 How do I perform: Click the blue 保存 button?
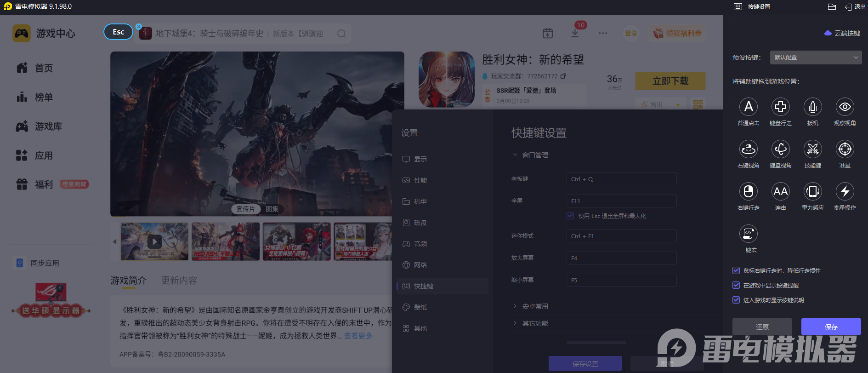pos(831,327)
